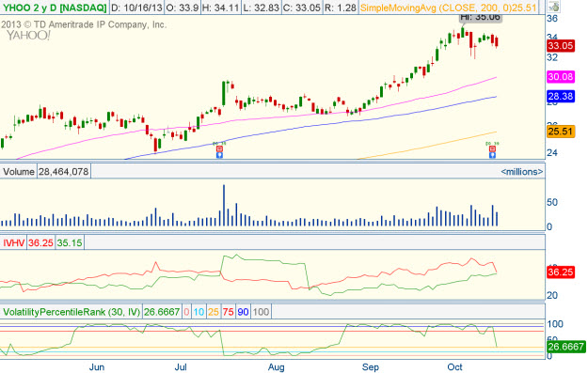
Task: Click the Sep label on time axis
Action: 370,367
